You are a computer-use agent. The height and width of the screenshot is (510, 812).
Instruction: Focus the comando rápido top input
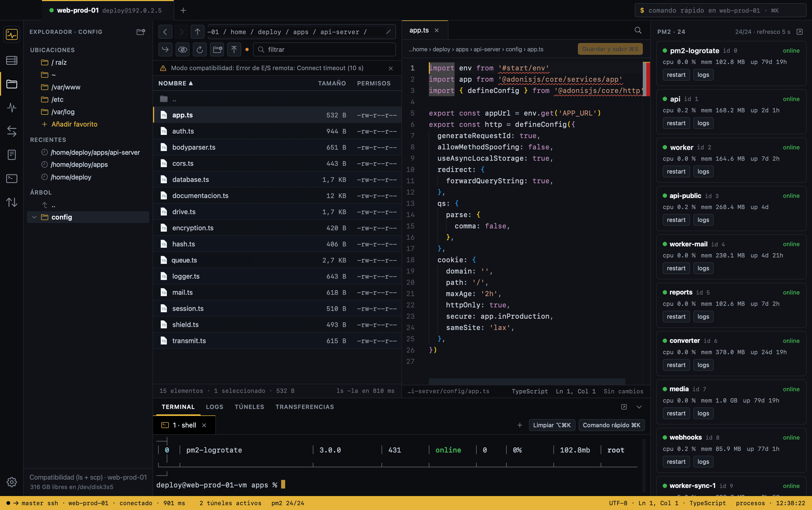click(x=720, y=10)
